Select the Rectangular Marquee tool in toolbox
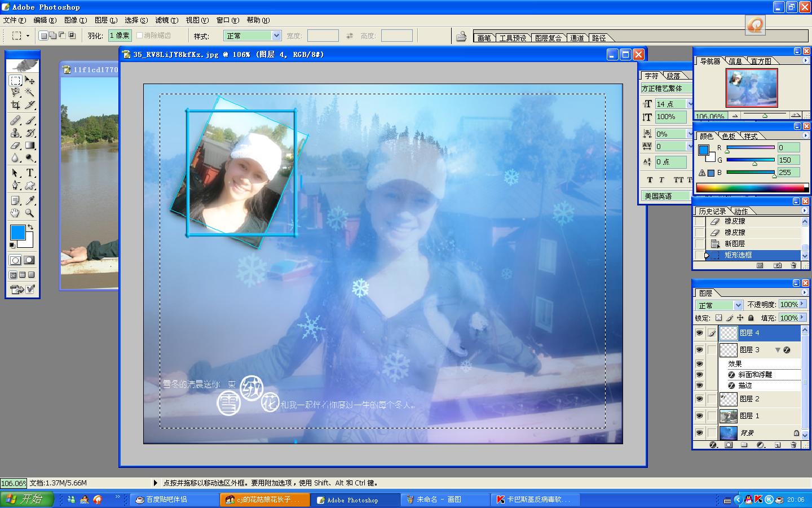 pos(16,81)
